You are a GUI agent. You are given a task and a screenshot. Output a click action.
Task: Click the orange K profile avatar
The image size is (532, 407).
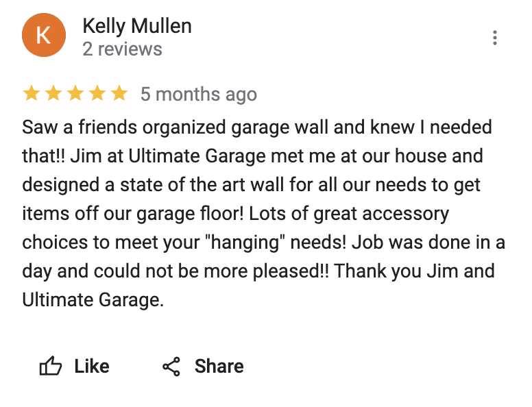(44, 36)
